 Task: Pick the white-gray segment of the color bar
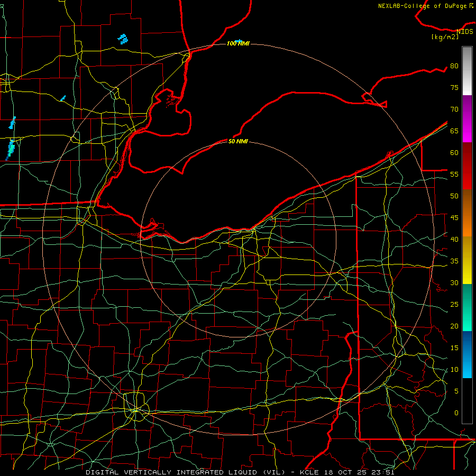click(x=467, y=71)
